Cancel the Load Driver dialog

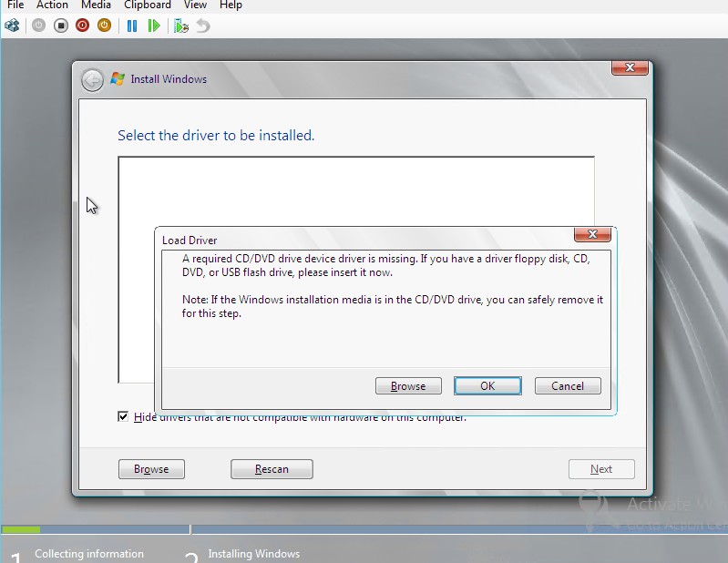pyautogui.click(x=568, y=385)
